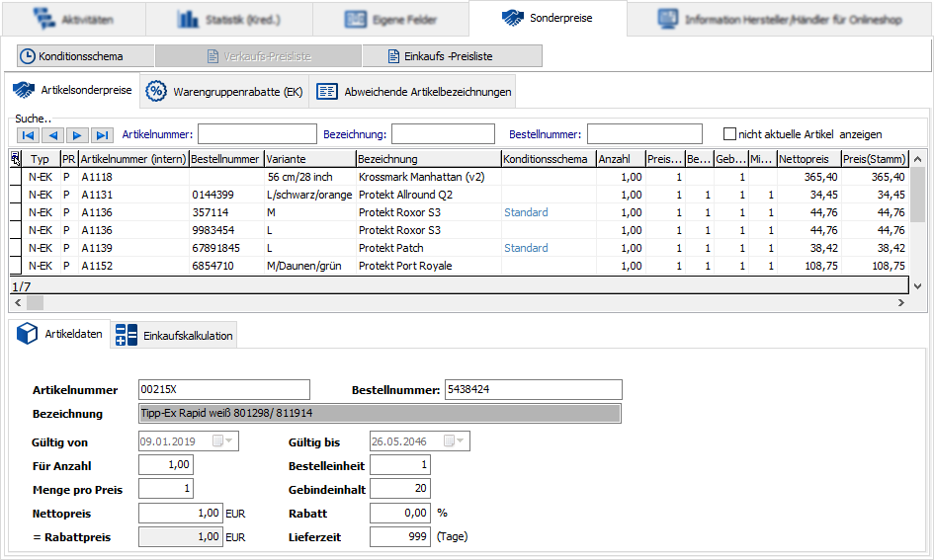934x560 pixels.
Task: Click the Artikeldaten cube icon
Action: [x=27, y=334]
